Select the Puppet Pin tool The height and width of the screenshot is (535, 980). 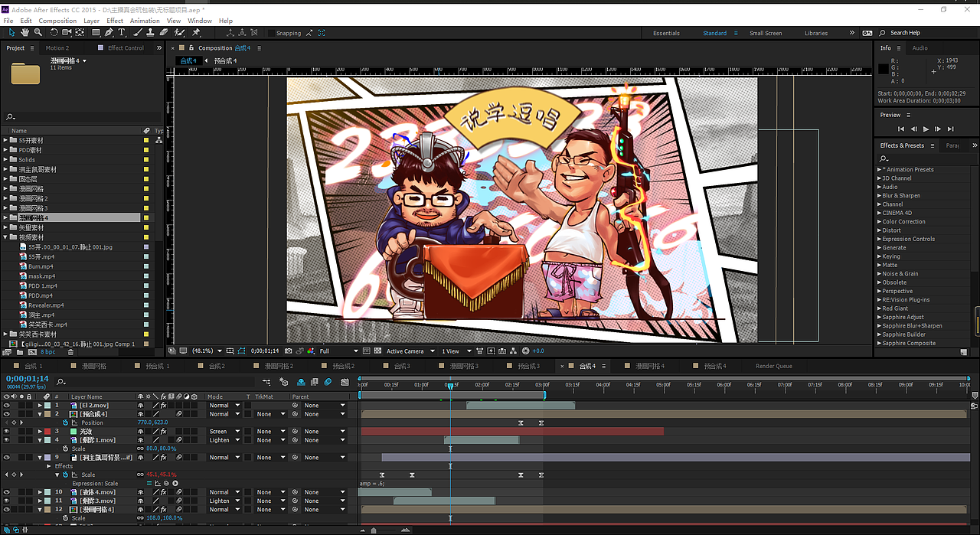[x=196, y=33]
